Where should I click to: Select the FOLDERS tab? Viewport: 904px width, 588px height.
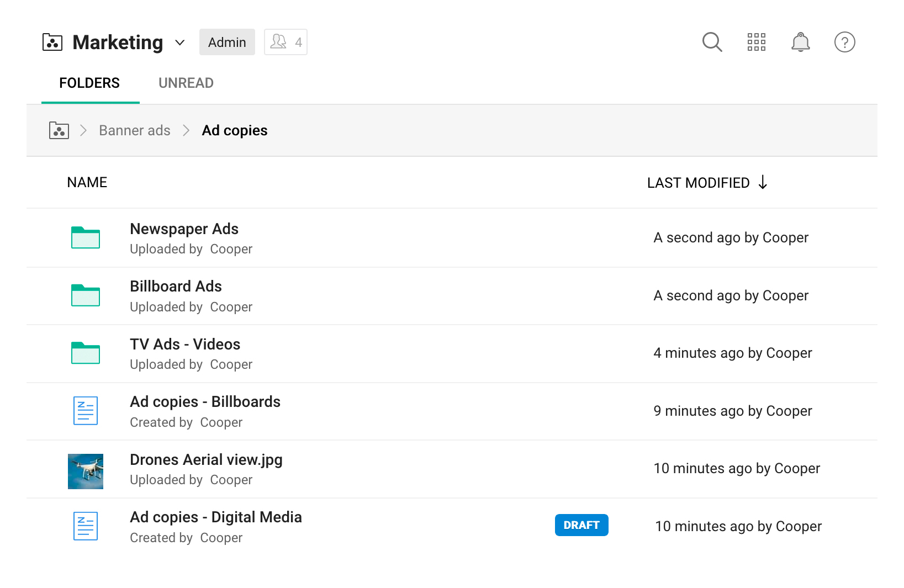[x=89, y=83]
